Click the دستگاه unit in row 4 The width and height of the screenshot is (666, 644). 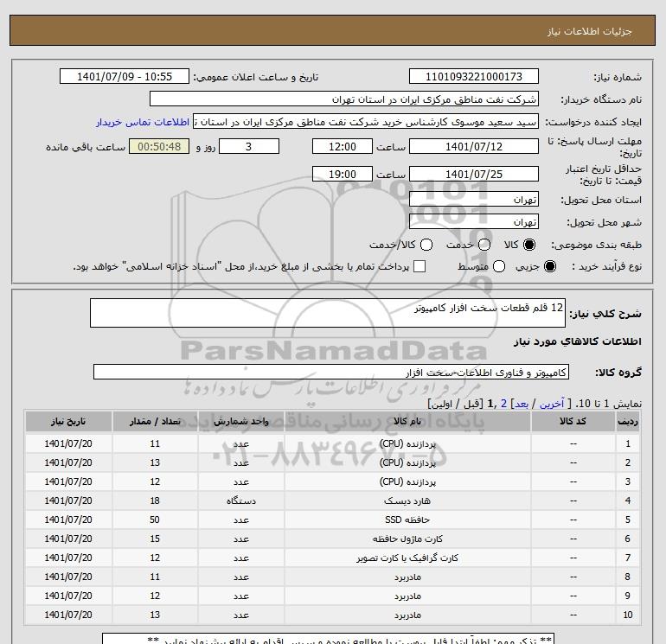pos(240,501)
